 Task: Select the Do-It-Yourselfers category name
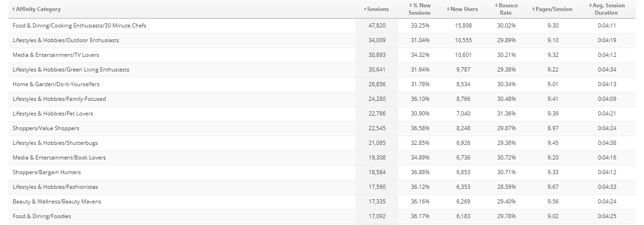point(56,84)
